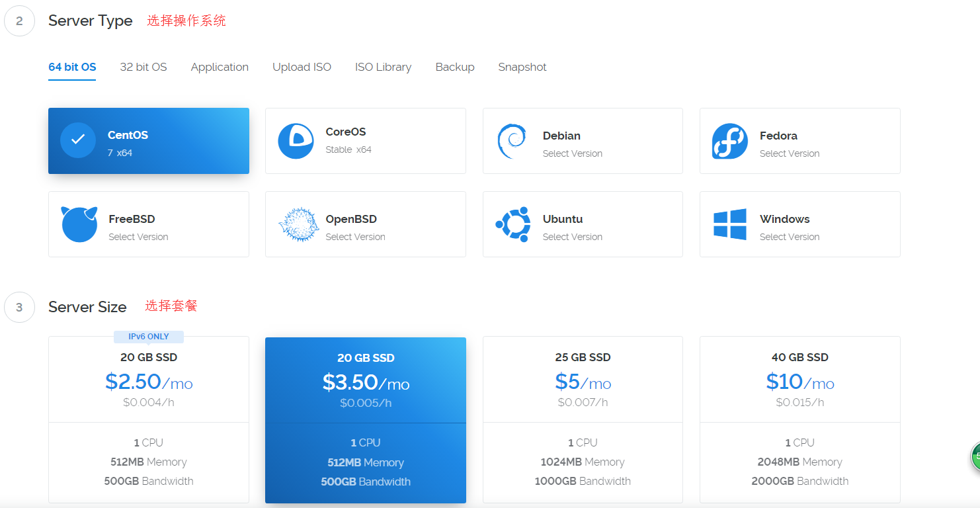Choose the Debian operating system card
Viewport: 980px width, 508px height.
pyautogui.click(x=583, y=141)
